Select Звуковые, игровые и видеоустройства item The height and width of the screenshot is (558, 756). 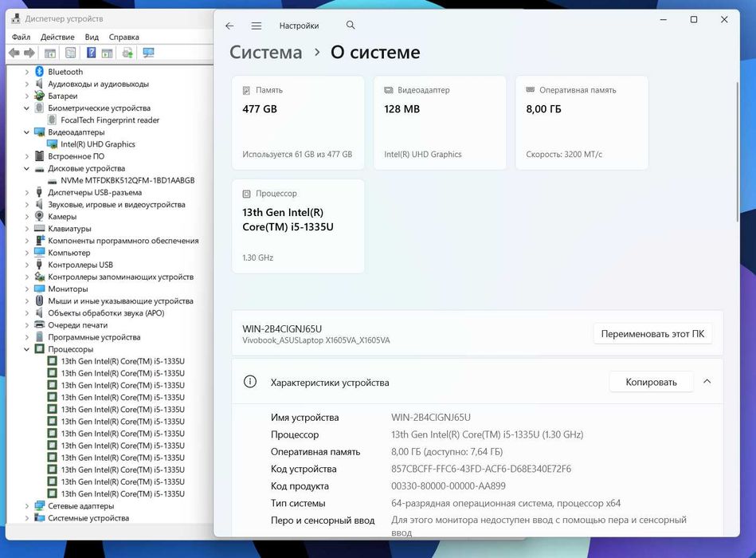116,205
